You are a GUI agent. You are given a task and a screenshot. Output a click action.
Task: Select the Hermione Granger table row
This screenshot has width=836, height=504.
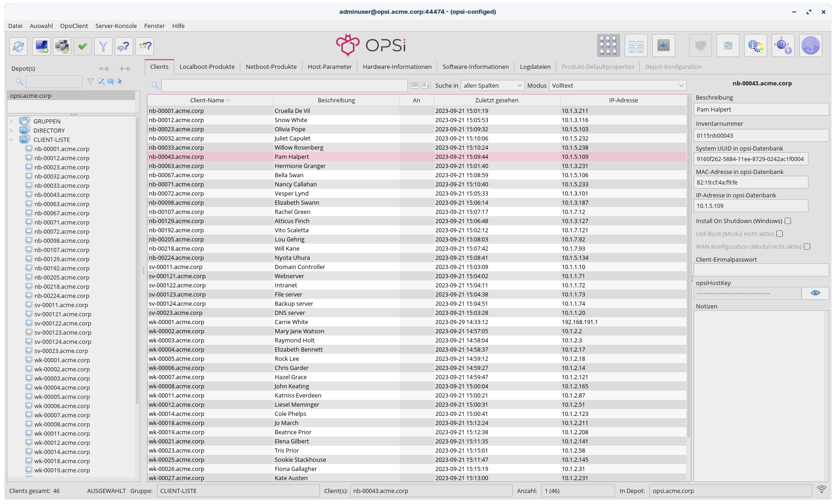[417, 166]
